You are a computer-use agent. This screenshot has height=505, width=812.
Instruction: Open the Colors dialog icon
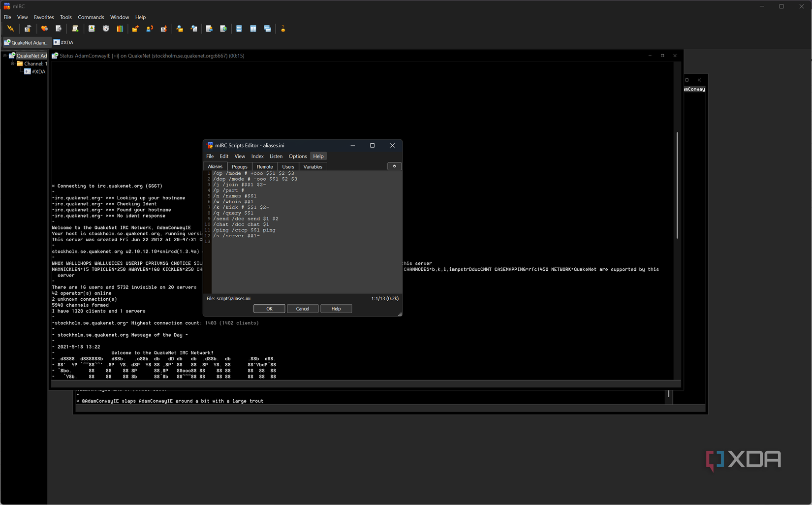(120, 29)
